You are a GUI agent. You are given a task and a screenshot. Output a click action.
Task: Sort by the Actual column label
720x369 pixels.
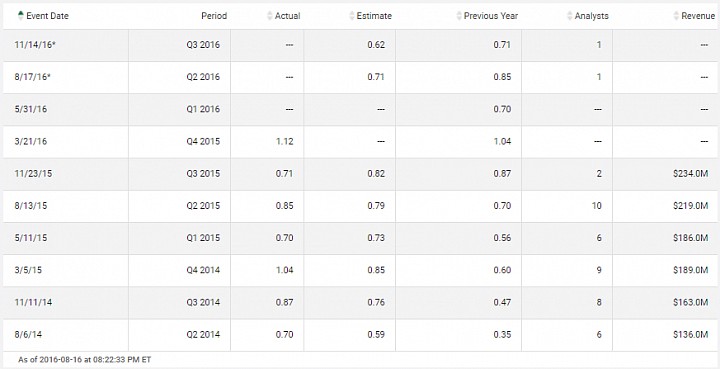[287, 16]
